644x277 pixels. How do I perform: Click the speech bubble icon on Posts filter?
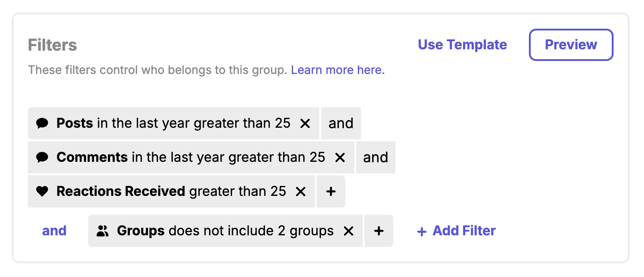[x=42, y=123]
